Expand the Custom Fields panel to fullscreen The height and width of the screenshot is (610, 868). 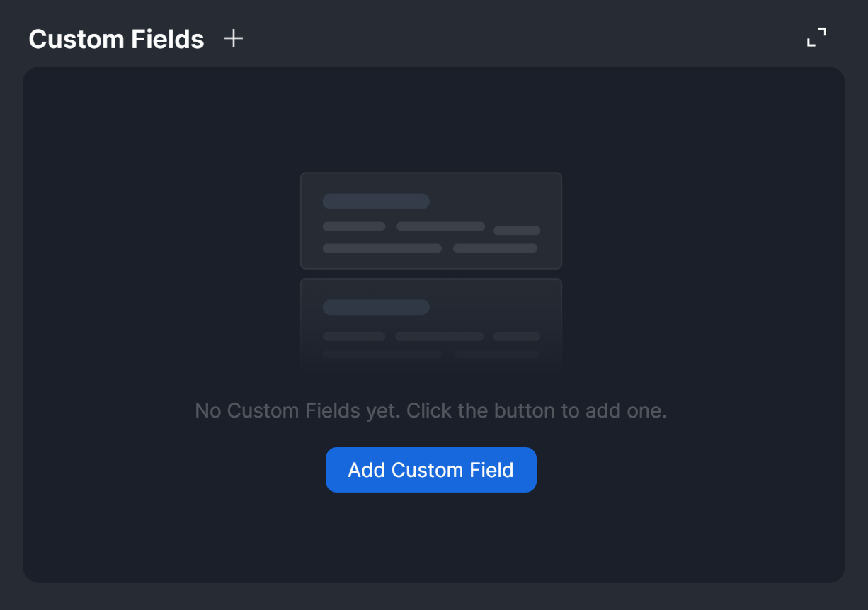tap(816, 38)
